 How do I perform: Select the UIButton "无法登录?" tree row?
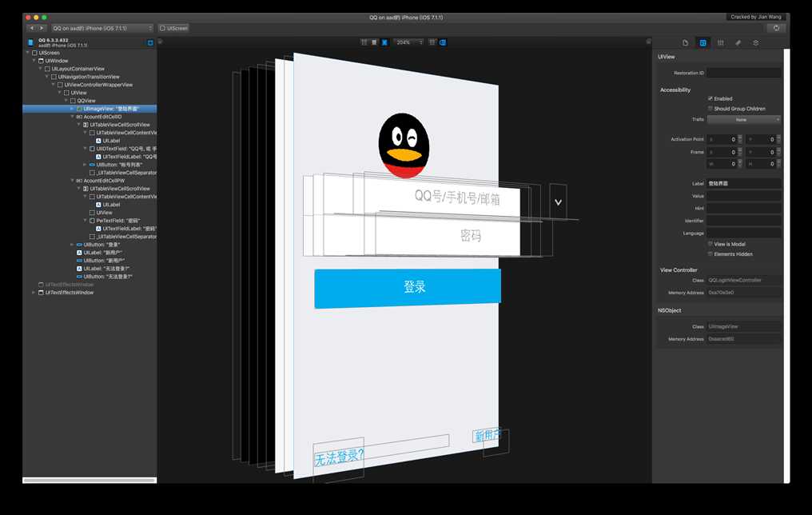[90, 276]
